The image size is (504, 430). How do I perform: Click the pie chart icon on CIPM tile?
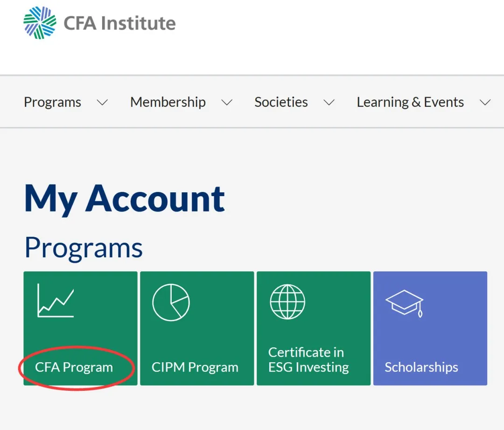point(171,302)
